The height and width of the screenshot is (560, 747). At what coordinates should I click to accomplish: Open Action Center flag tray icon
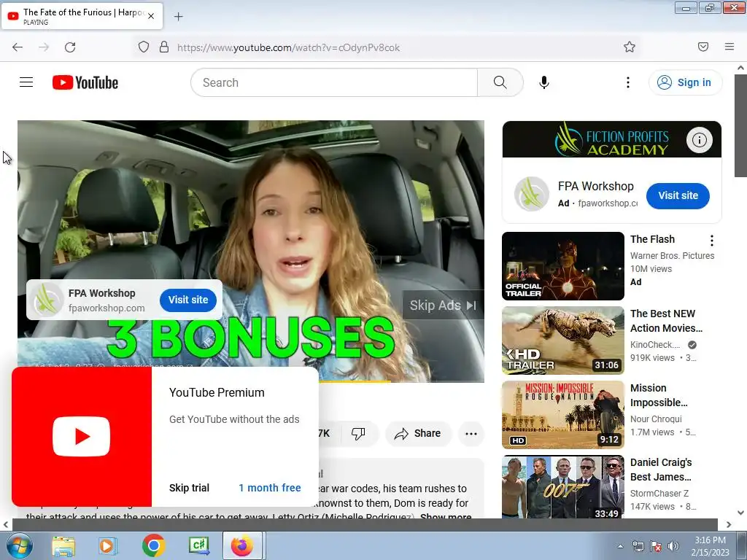pyautogui.click(x=656, y=546)
